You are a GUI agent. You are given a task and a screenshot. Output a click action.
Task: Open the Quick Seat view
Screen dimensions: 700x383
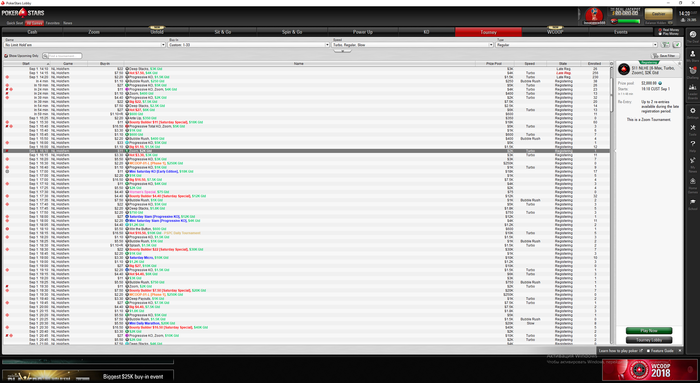coord(15,23)
